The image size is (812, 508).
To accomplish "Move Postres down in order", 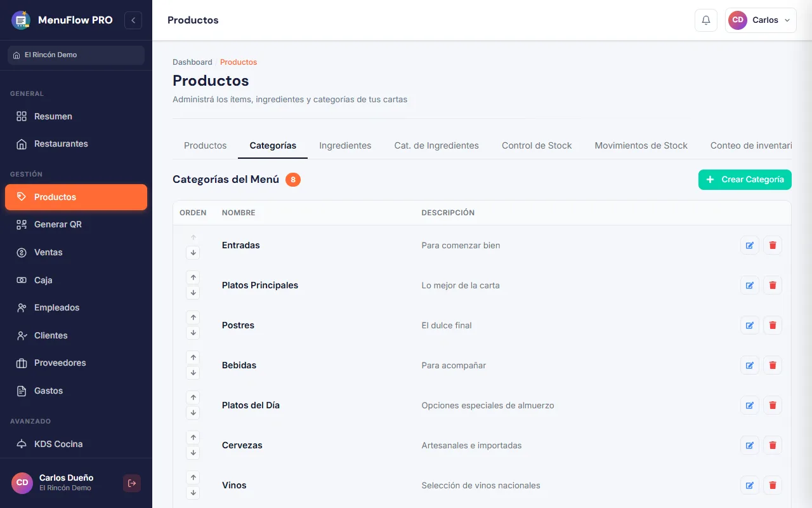I will [x=193, y=333].
